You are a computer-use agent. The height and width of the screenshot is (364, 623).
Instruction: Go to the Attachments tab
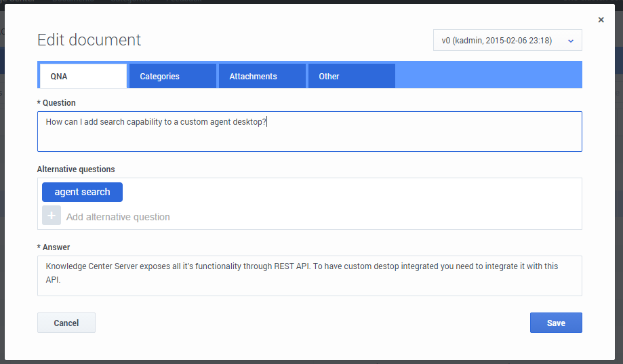click(262, 77)
